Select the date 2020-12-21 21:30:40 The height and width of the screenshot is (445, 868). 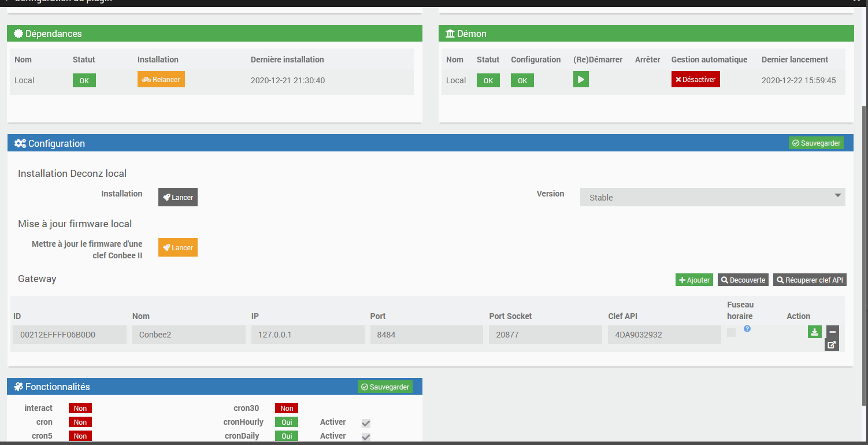[x=288, y=80]
